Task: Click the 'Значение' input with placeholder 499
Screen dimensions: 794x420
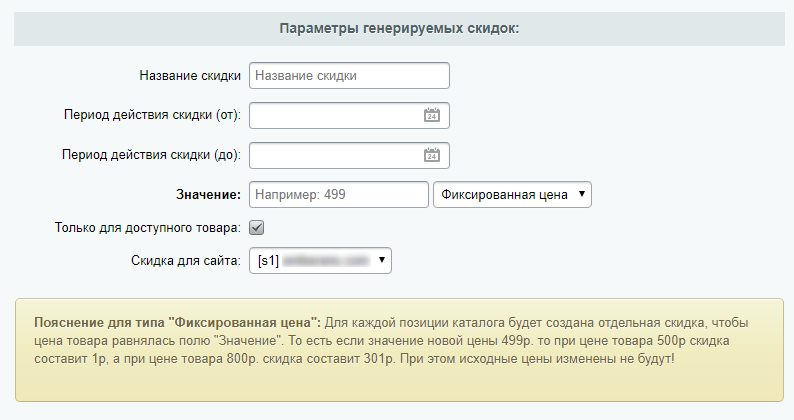Action: pyautogui.click(x=337, y=195)
